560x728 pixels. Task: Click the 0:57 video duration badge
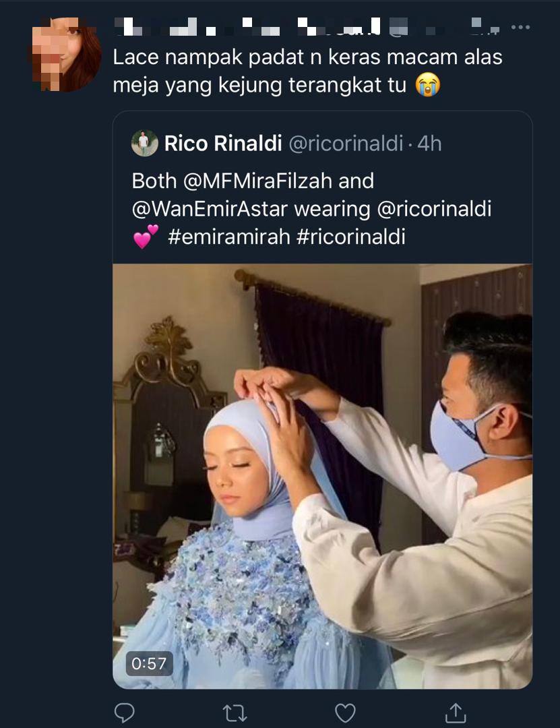(148, 663)
